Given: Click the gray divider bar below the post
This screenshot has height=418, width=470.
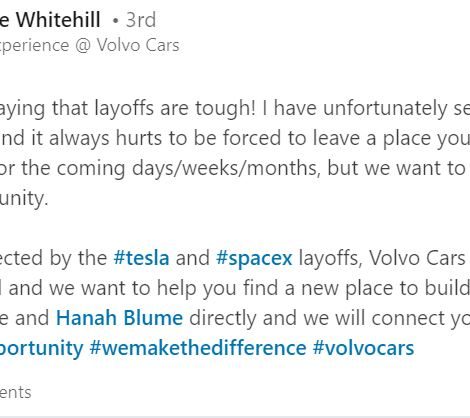Looking at the screenshot, I should (x=235, y=417).
